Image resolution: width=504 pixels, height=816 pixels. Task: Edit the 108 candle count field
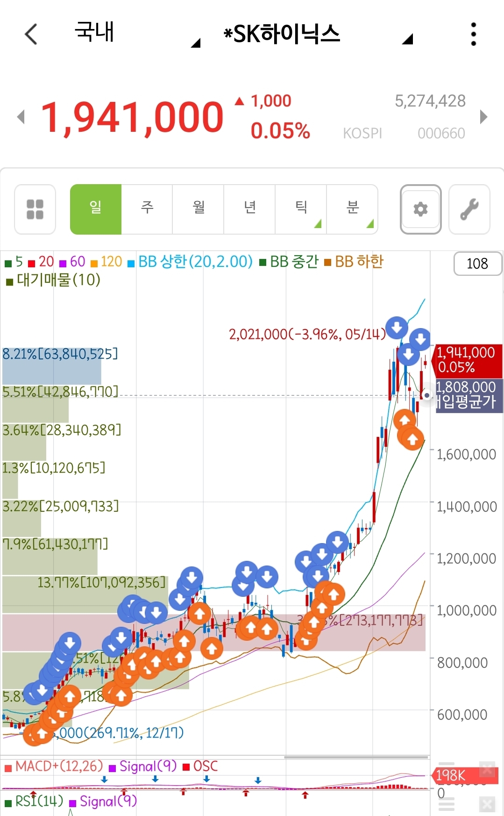point(477,264)
